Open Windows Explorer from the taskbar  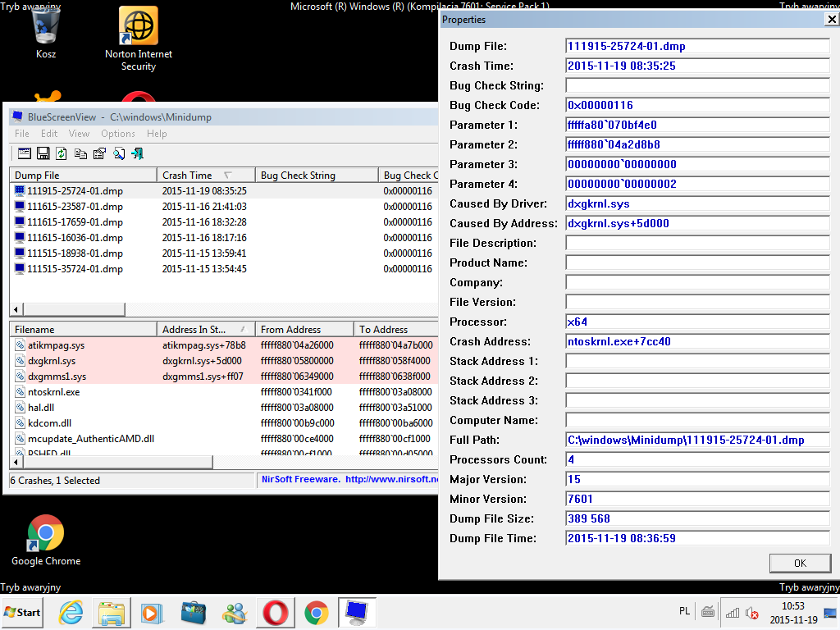tap(112, 612)
